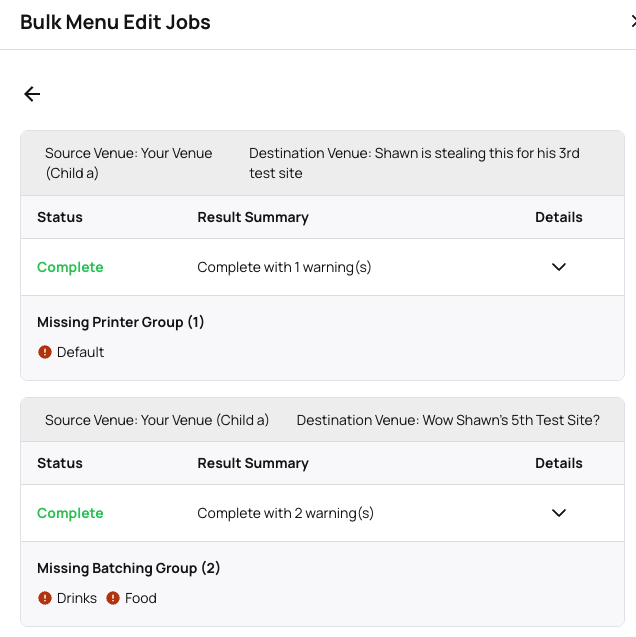Collapse details for the 2 warnings job
The width and height of the screenshot is (636, 637).
coord(559,513)
